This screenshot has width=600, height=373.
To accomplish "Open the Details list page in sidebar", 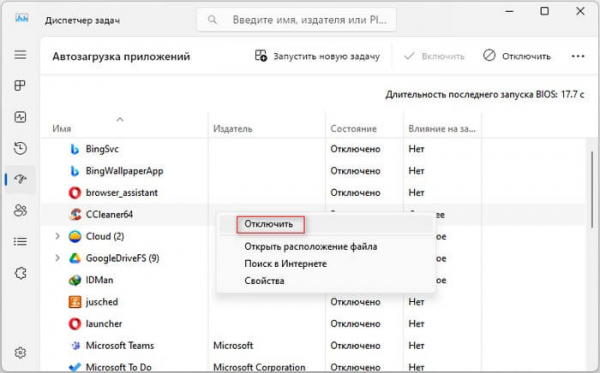I will click(x=20, y=242).
